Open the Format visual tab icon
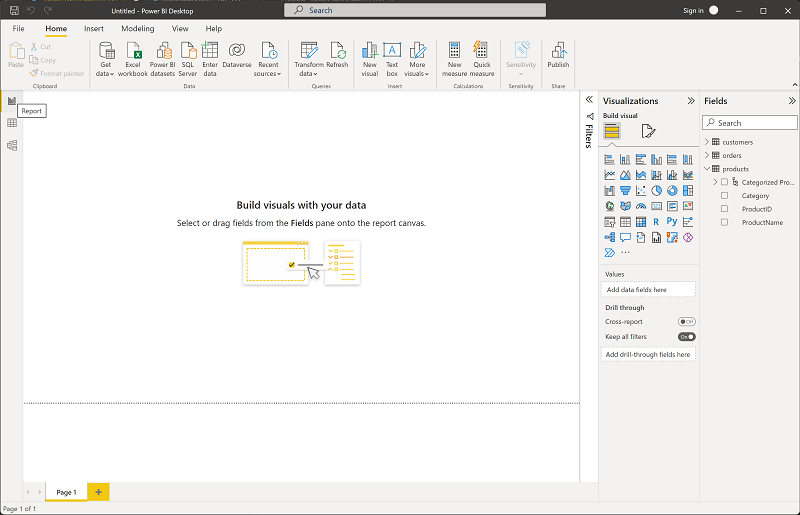 coord(648,131)
